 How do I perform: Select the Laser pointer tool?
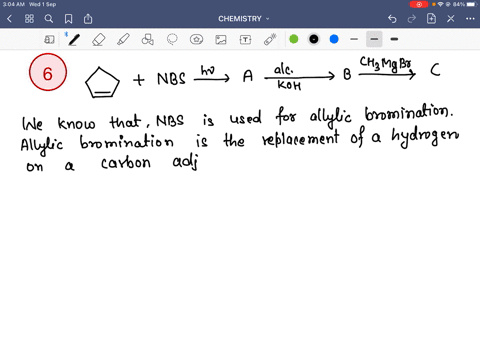(270, 39)
